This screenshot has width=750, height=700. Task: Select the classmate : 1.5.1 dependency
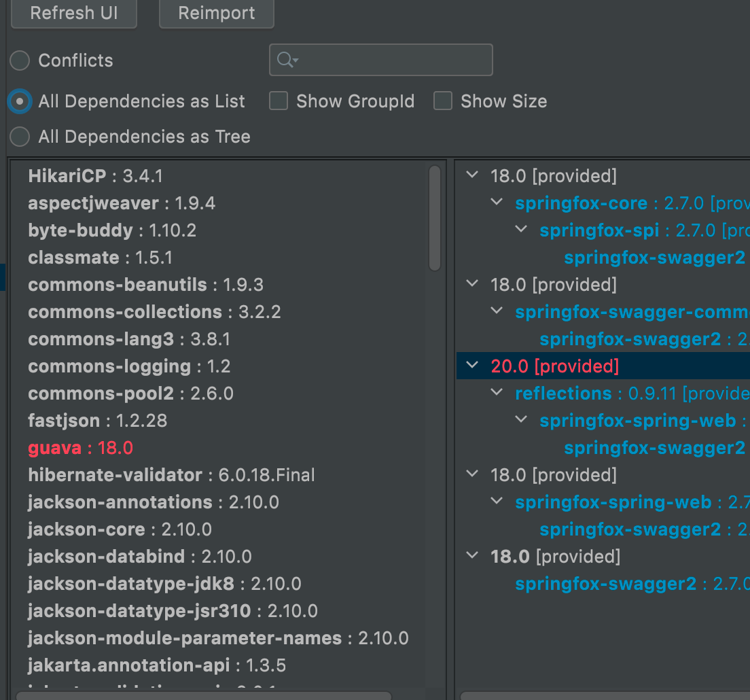[101, 258]
